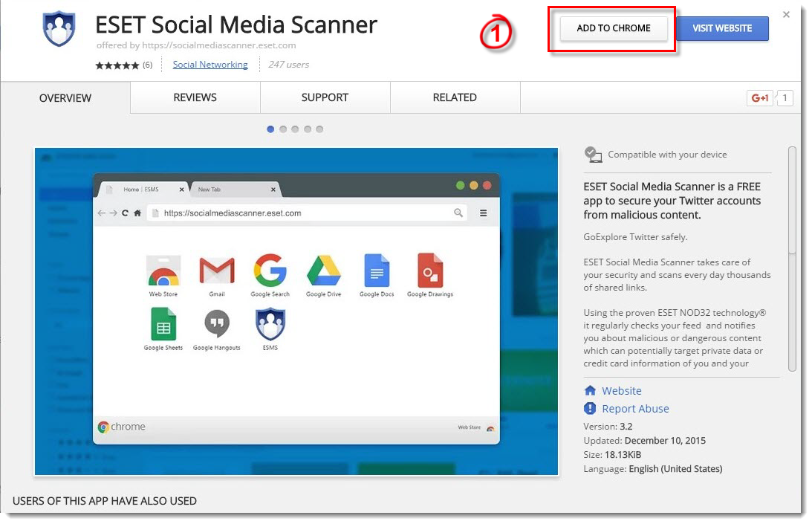Click the Home | ESMS tab in the preview

(x=144, y=190)
